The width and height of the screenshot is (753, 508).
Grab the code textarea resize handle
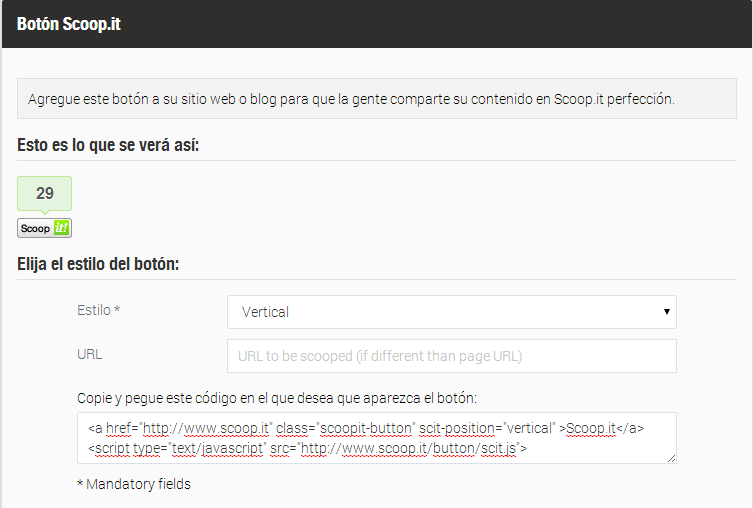click(671, 459)
